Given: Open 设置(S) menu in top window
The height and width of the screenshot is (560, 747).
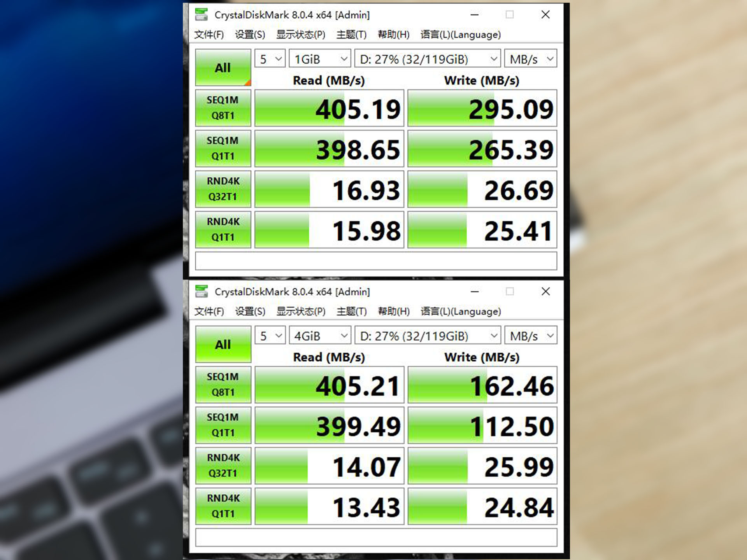Looking at the screenshot, I should click(x=250, y=35).
